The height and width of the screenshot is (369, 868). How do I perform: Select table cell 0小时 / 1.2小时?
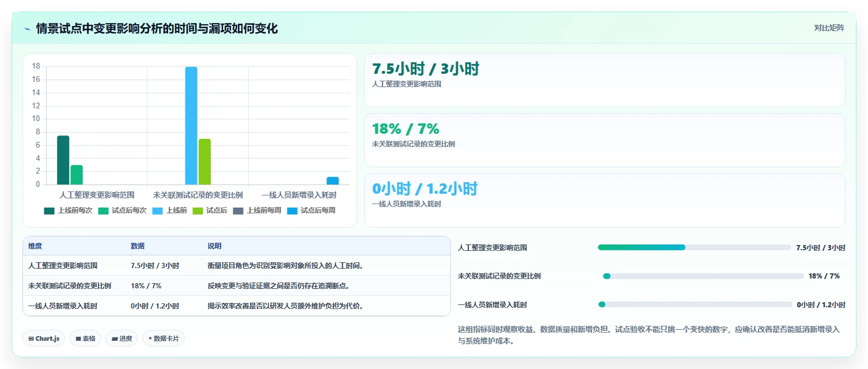[x=155, y=306]
